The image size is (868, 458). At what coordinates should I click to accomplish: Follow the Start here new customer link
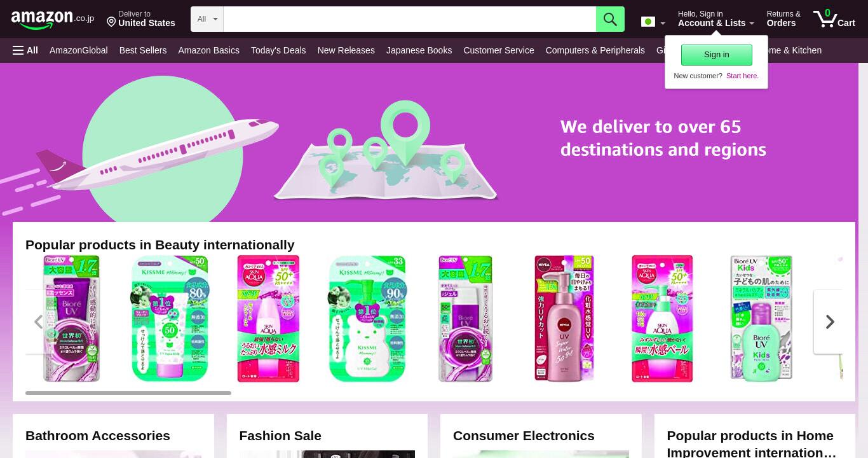(742, 76)
